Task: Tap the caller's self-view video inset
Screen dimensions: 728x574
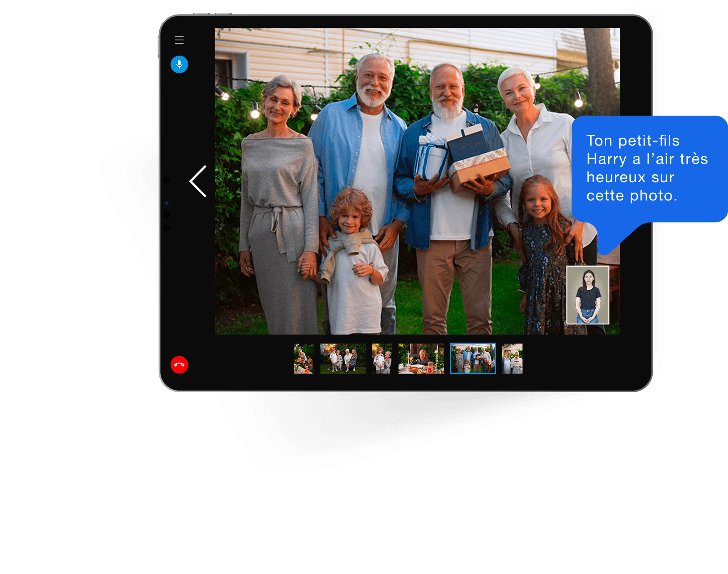Action: (588, 295)
